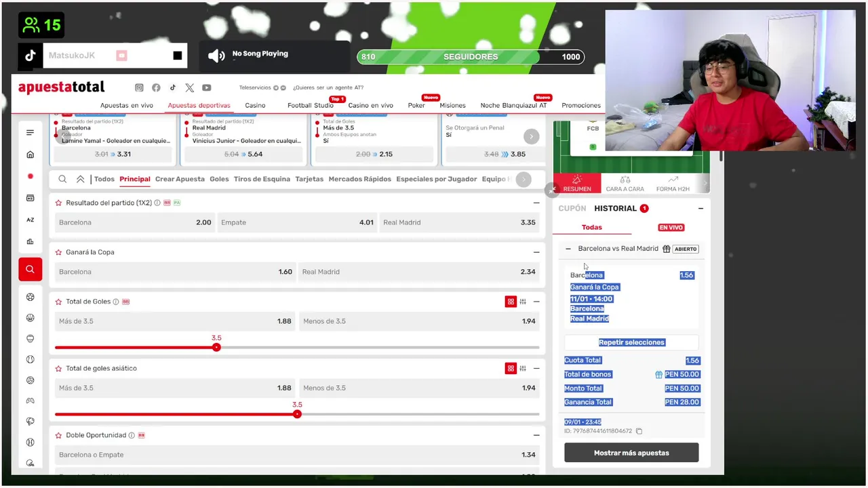Image resolution: width=868 pixels, height=488 pixels.
Task: Bet on Empate at 4.01
Action: click(x=297, y=222)
